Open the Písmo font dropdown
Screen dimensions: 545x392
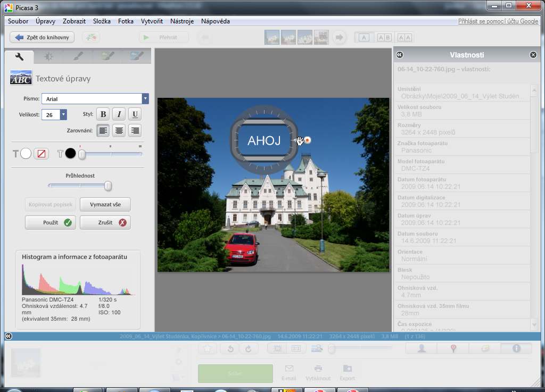click(145, 99)
